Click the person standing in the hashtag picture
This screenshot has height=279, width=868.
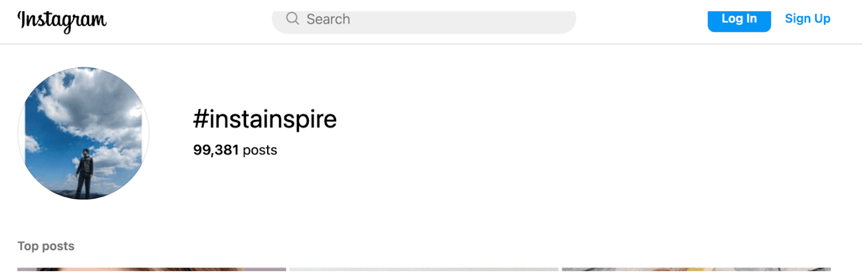tap(85, 172)
